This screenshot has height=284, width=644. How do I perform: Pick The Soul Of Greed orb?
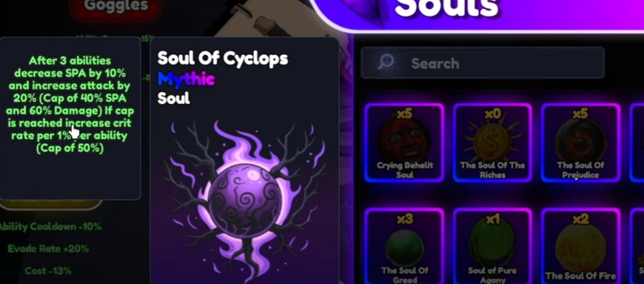tap(404, 246)
